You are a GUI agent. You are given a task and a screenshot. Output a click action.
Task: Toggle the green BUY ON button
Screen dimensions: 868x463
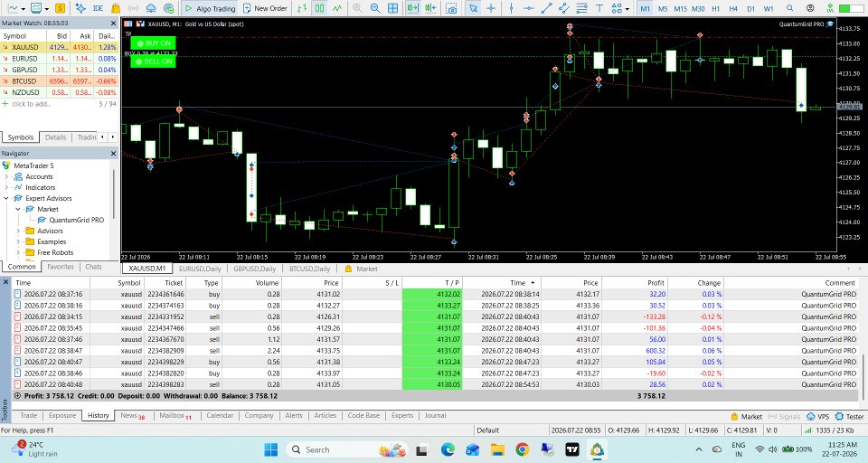tap(154, 43)
